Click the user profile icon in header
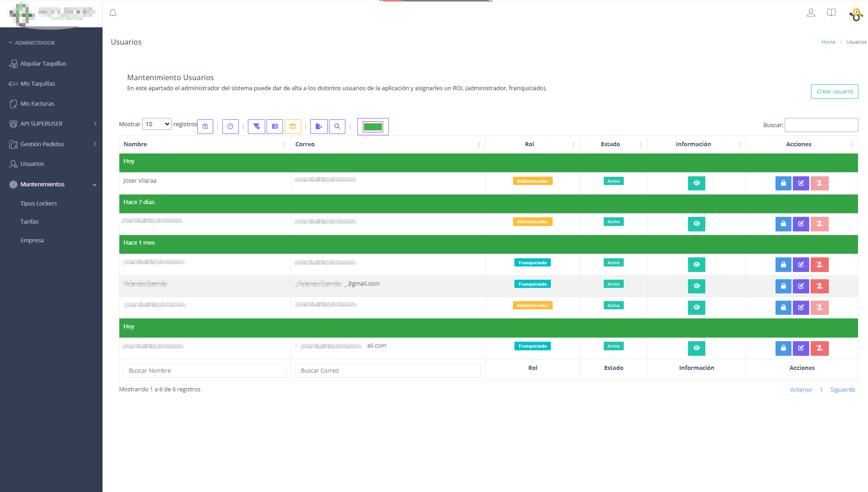Screen dimensions: 868x492 pos(811,13)
